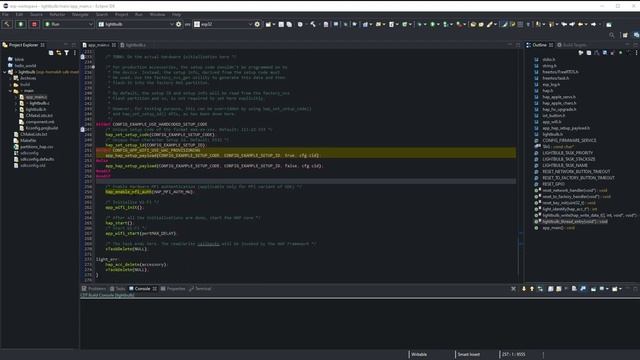640x360 pixels.
Task: Collapse the main folder in Project Explorer
Action: tap(11, 91)
